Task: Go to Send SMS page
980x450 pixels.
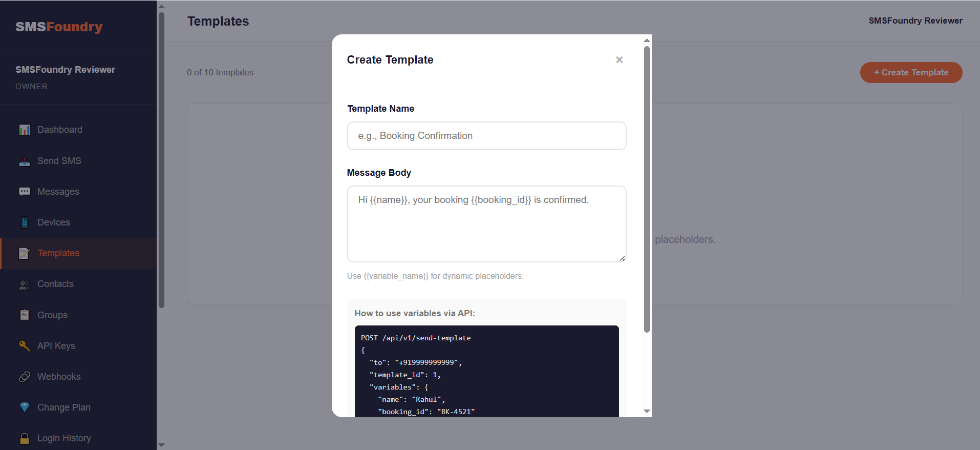Action: pyautogui.click(x=78, y=161)
